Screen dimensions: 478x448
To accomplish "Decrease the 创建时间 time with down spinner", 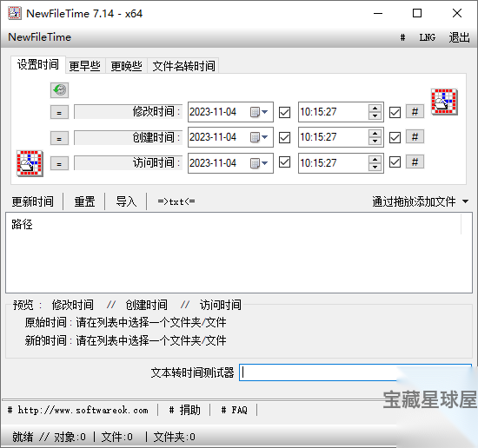I will 375,141.
